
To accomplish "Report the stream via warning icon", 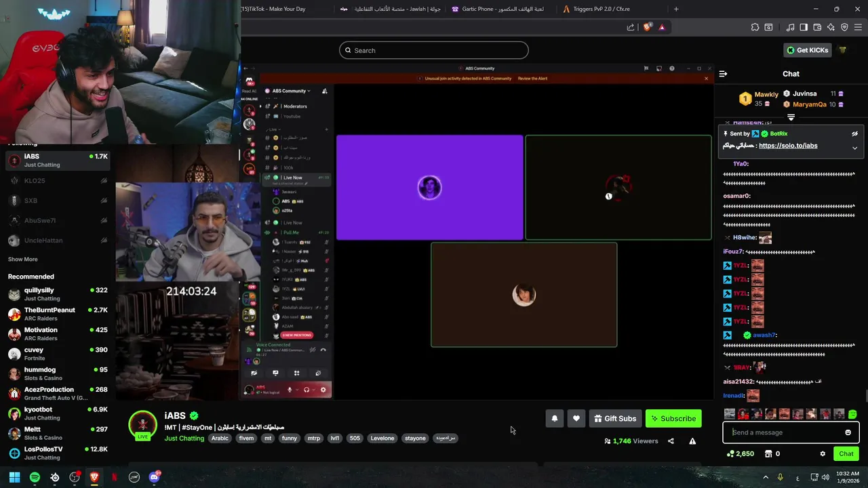I will pyautogui.click(x=692, y=441).
